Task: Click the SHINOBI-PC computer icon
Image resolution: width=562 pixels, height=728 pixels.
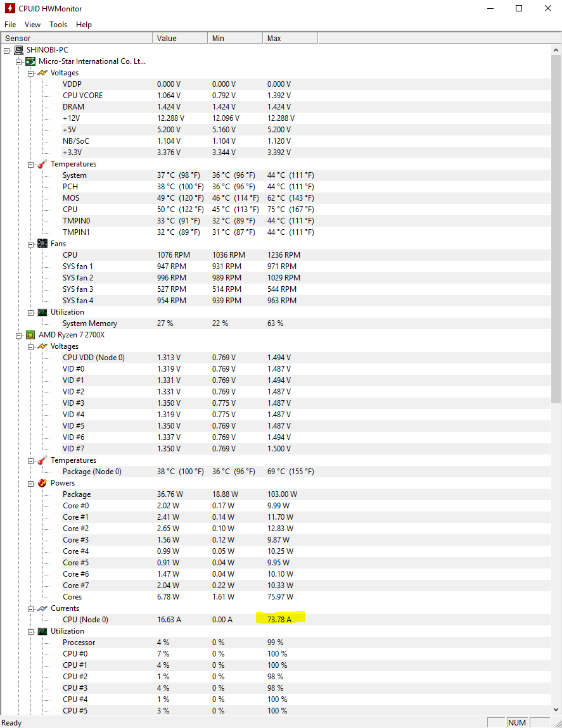Action: (x=19, y=50)
